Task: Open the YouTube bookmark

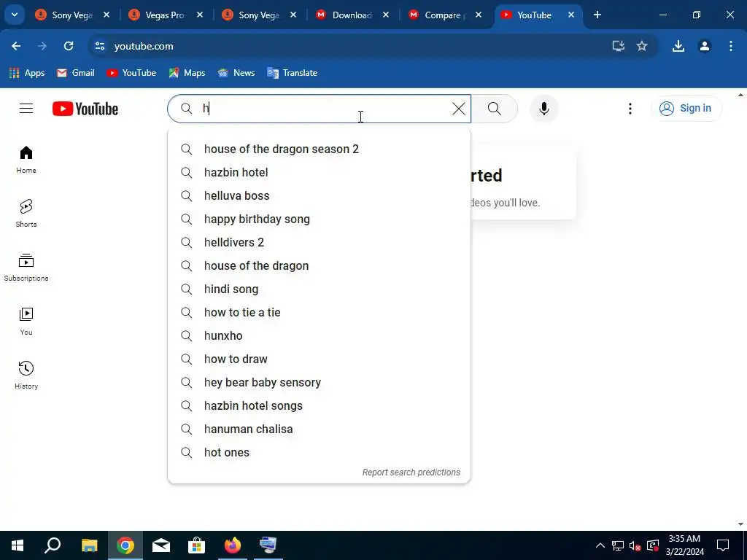Action: 131,73
